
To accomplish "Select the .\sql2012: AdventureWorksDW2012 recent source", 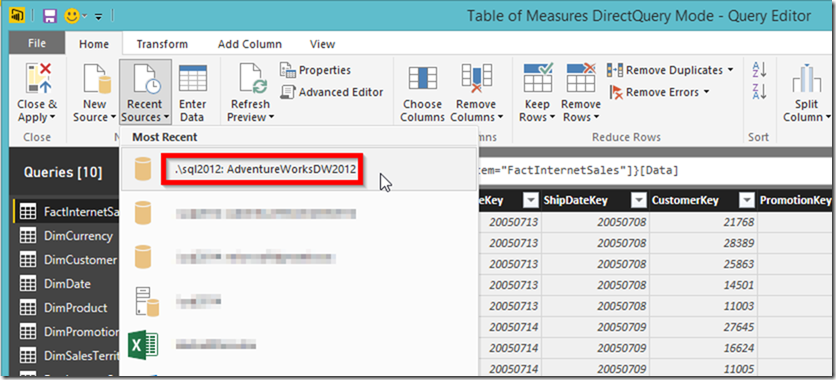I will click(x=298, y=169).
